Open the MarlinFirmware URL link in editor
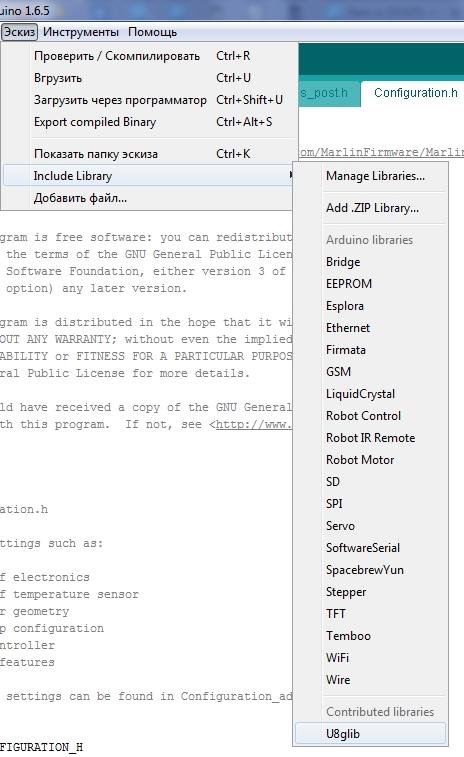The height and width of the screenshot is (757, 464). point(381,153)
